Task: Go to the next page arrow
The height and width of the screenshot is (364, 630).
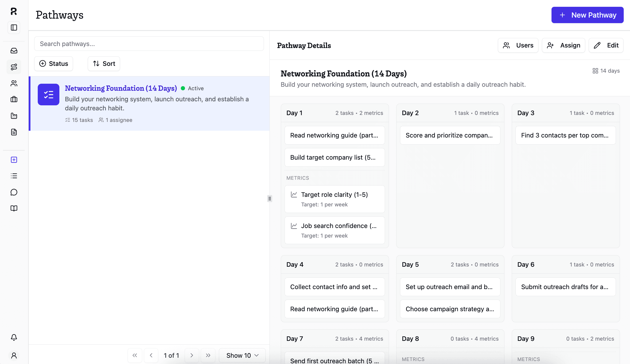Action: [192, 355]
